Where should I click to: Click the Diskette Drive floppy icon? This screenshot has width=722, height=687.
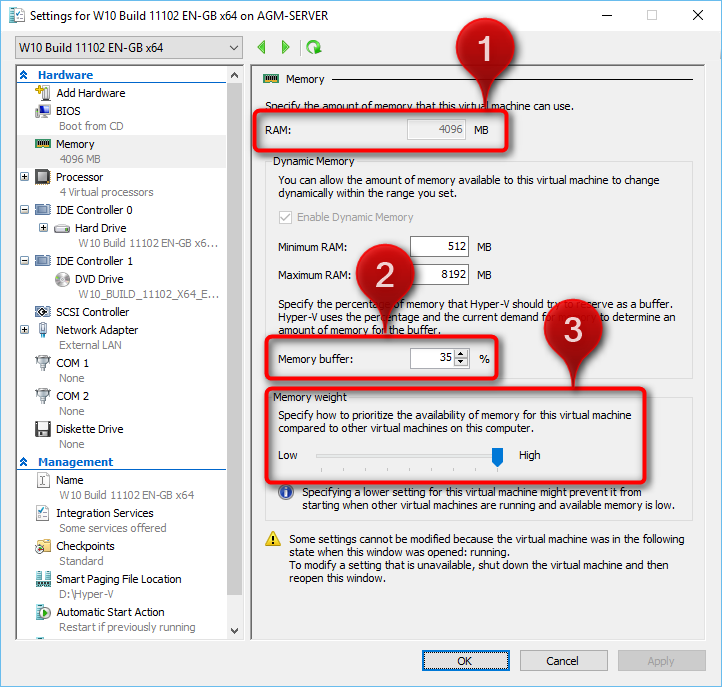click(43, 429)
